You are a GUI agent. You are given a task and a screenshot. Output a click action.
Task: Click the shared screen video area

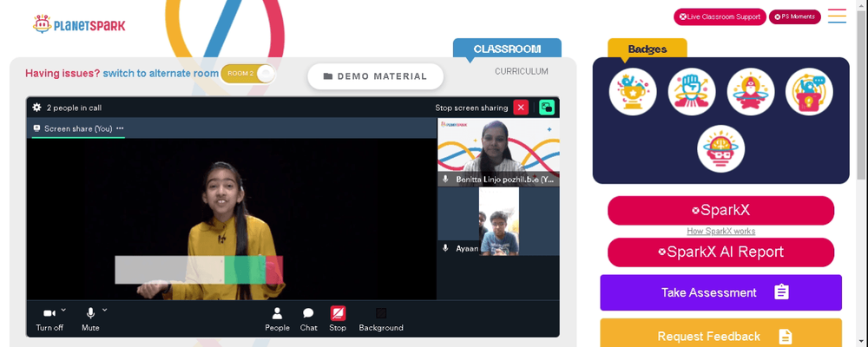232,219
